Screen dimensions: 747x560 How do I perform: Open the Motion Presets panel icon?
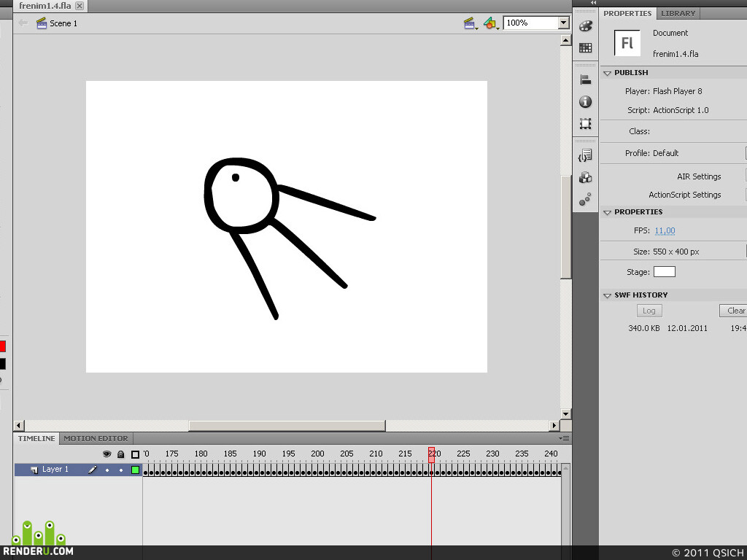click(586, 200)
